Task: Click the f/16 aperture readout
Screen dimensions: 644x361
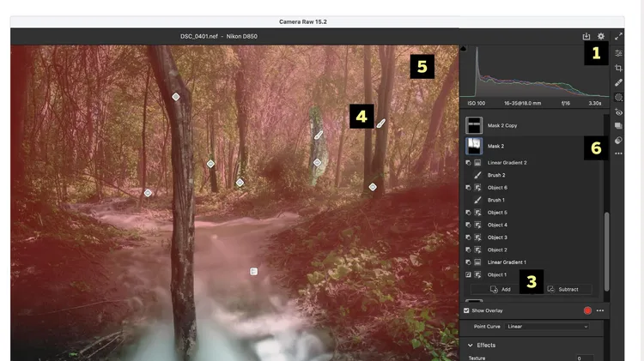Action: pyautogui.click(x=566, y=104)
